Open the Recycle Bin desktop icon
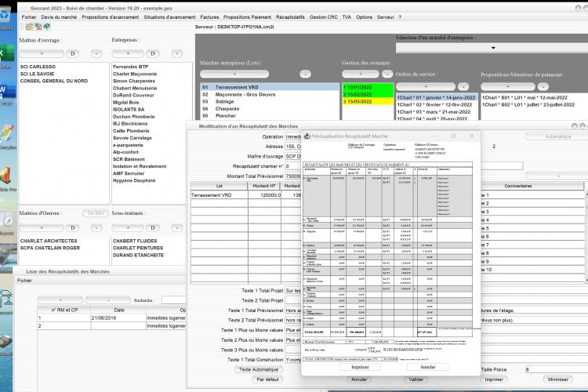Viewport: 588px width, 392px height. click(5, 16)
